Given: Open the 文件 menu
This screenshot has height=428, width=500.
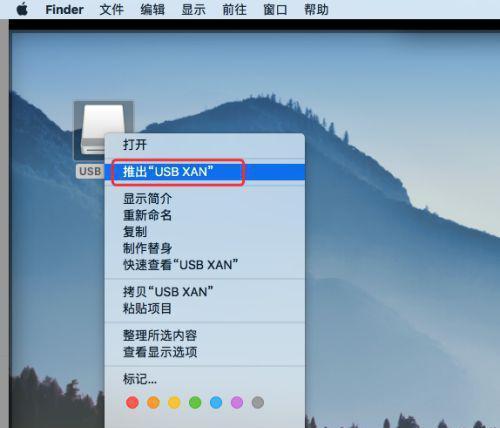Looking at the screenshot, I should 112,10.
